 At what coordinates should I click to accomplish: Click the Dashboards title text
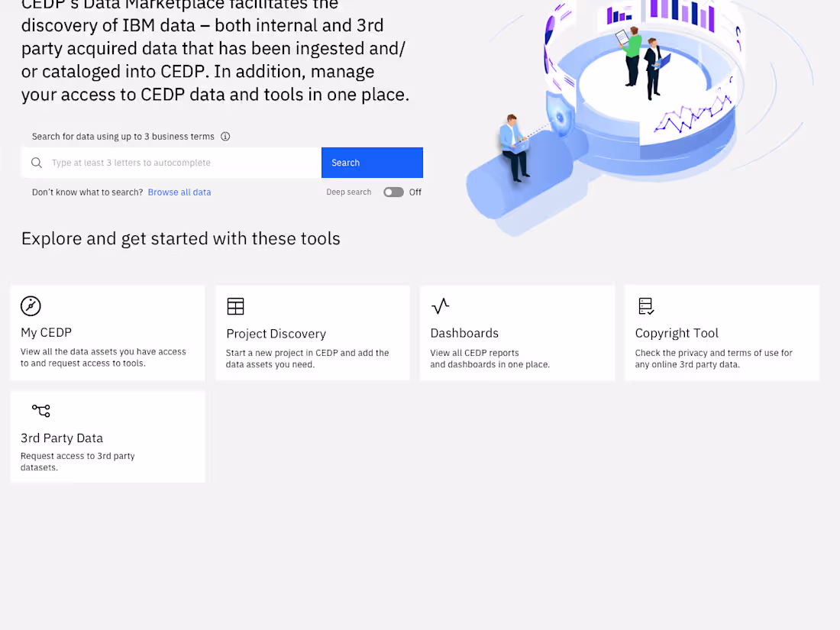(x=464, y=333)
